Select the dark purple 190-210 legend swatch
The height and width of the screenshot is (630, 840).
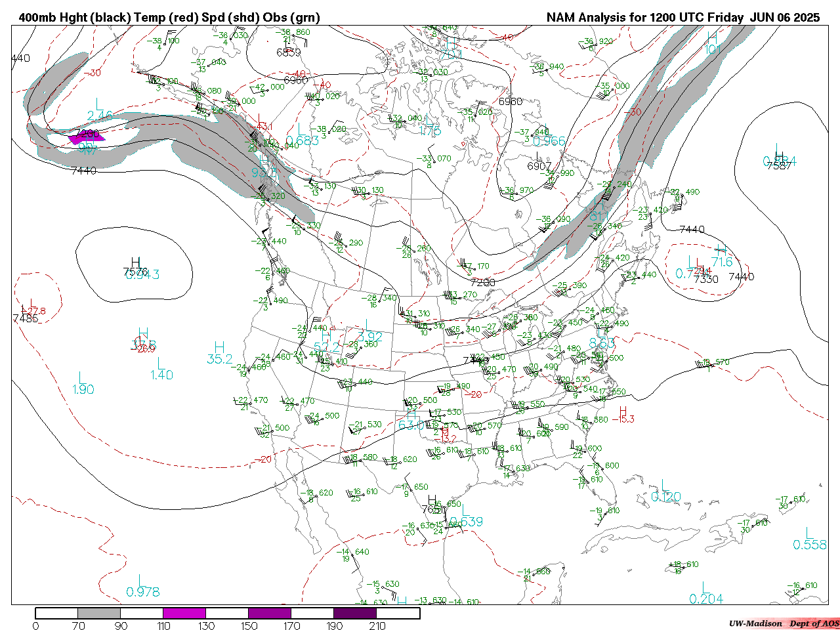point(355,613)
